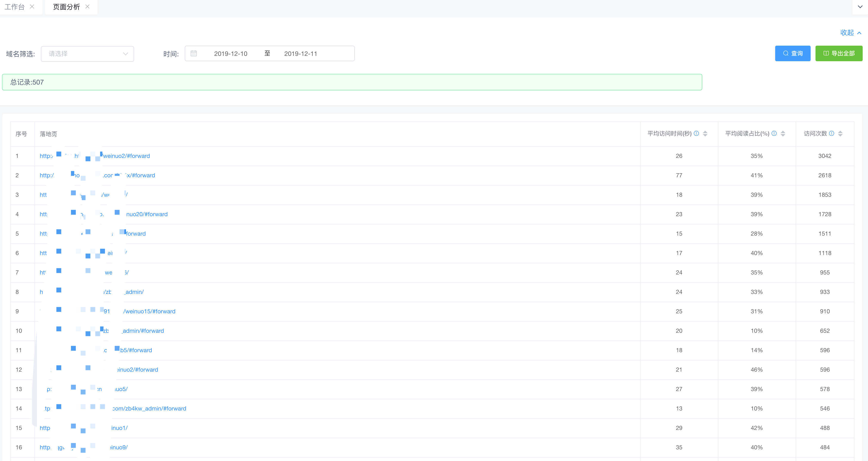The height and width of the screenshot is (461, 868).
Task: Open row 9 link weinuo15/#forward
Action: [107, 311]
